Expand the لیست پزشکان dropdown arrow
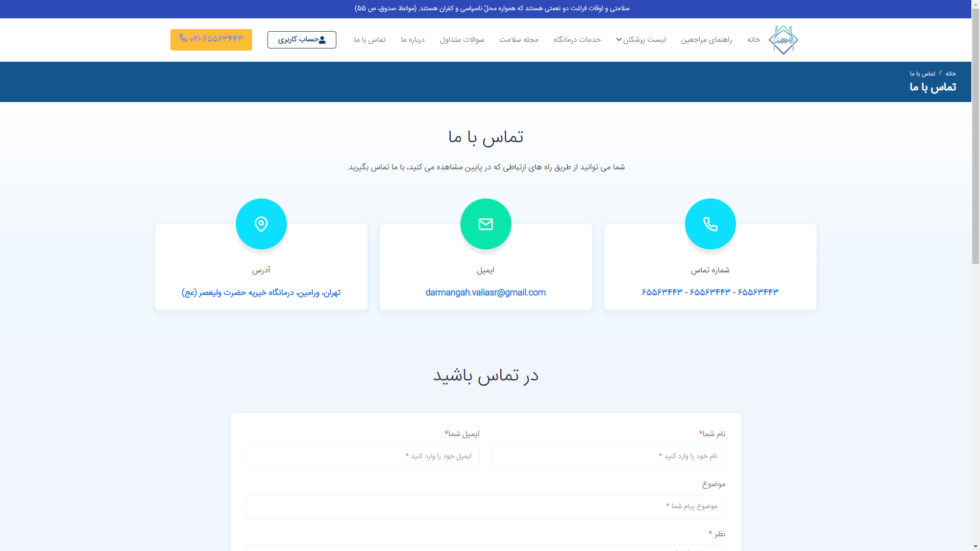The width and height of the screenshot is (980, 551). (619, 39)
